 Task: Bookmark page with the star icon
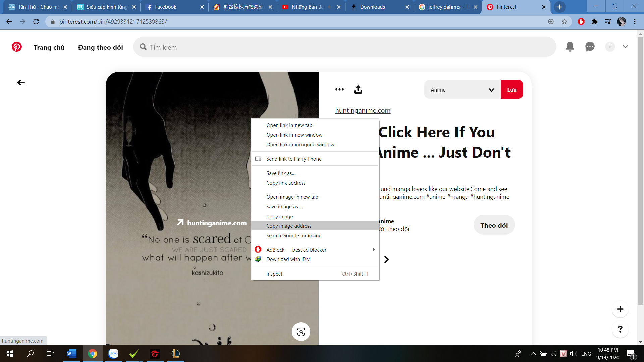[x=564, y=22]
